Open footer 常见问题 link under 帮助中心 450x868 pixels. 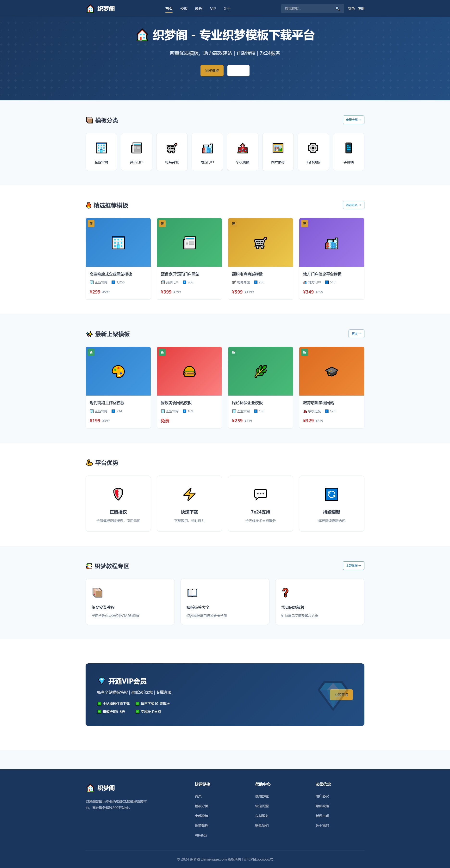pos(262,806)
